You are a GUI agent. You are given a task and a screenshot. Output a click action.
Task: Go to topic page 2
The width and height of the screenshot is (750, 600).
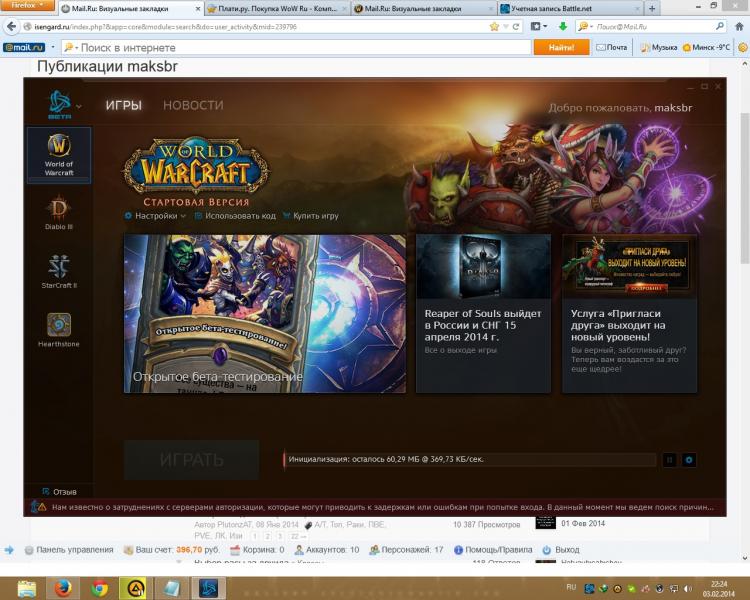(x=268, y=536)
